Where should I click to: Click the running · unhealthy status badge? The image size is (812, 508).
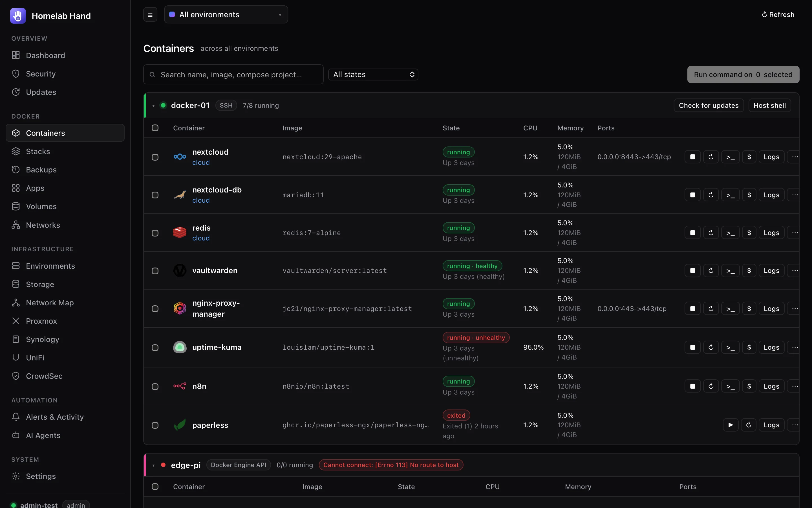pyautogui.click(x=476, y=338)
